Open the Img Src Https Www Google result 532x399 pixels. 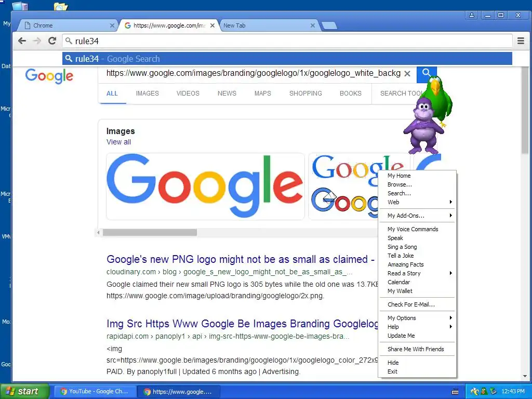click(x=242, y=324)
